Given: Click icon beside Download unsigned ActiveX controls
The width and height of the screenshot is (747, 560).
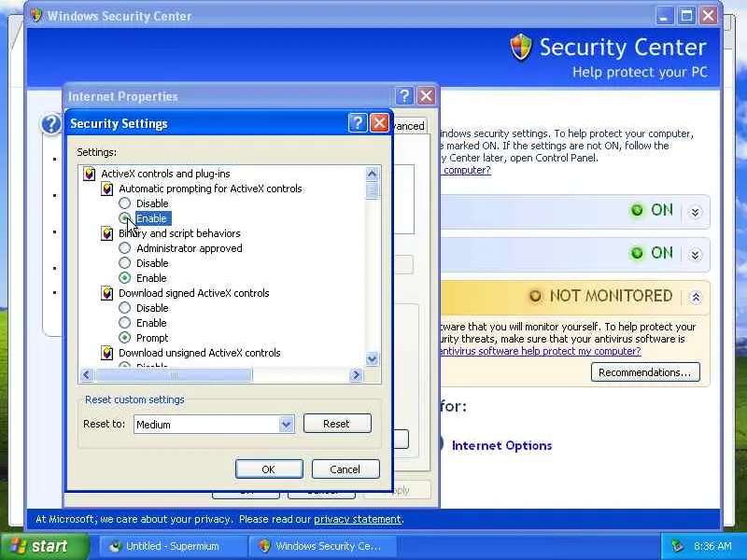Looking at the screenshot, I should coord(107,353).
